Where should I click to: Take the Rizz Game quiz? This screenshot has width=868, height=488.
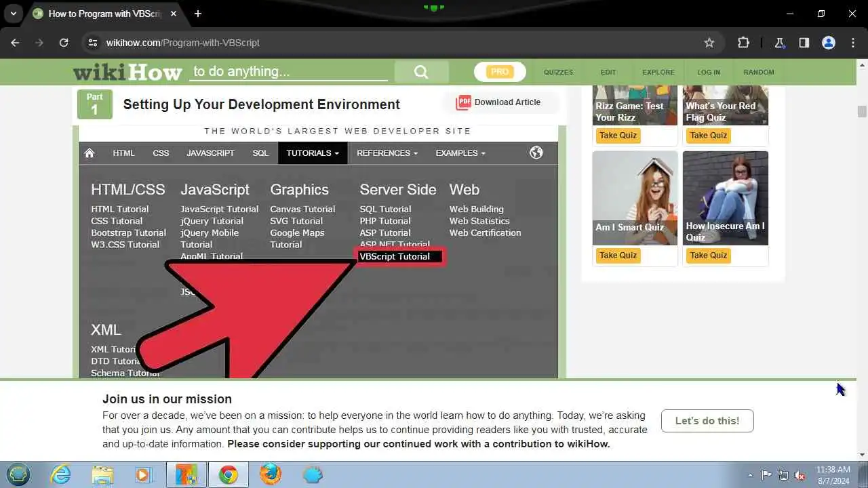coord(618,136)
